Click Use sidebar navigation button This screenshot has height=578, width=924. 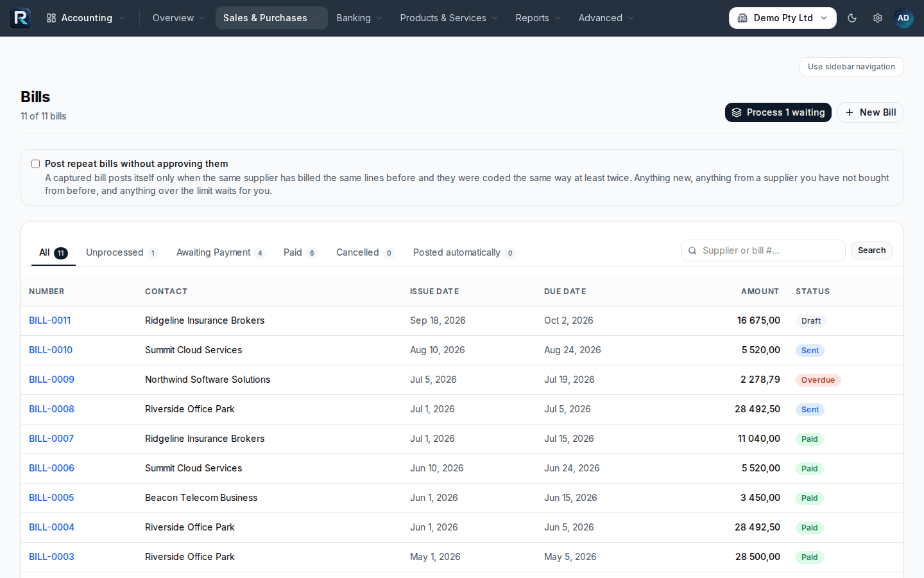pos(851,67)
